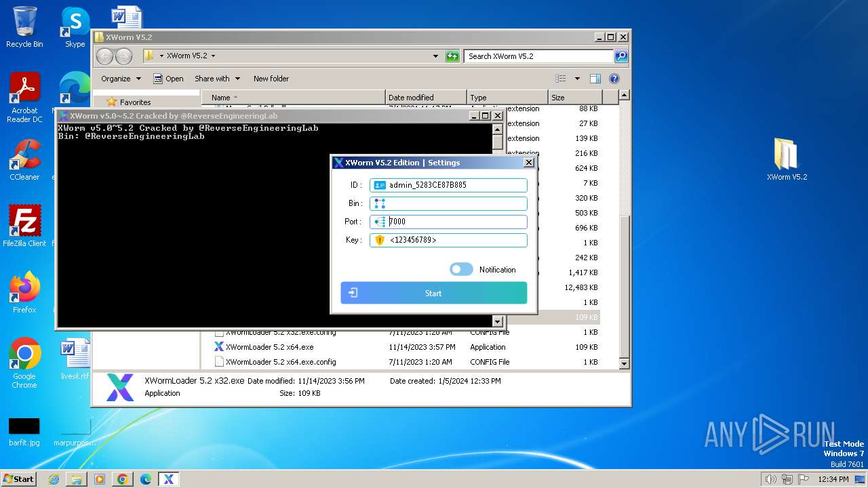868x488 pixels.
Task: Switch to XWorm taskbar item
Action: point(169,479)
